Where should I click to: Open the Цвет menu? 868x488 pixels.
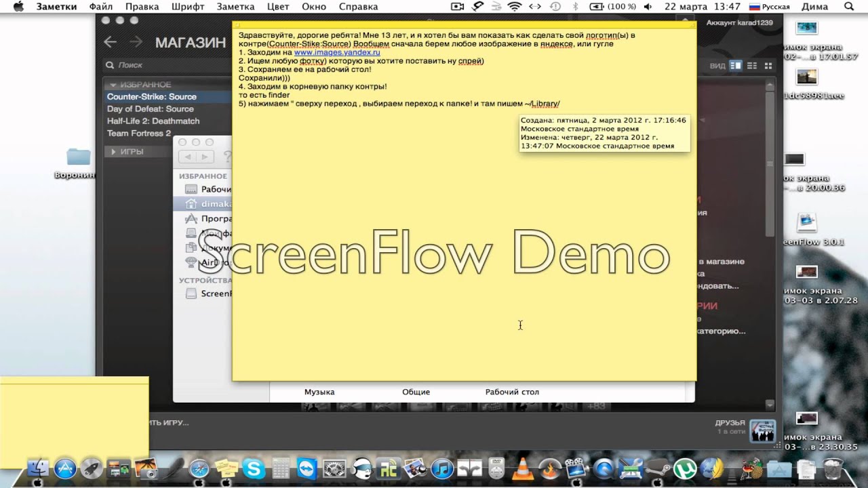click(x=278, y=6)
